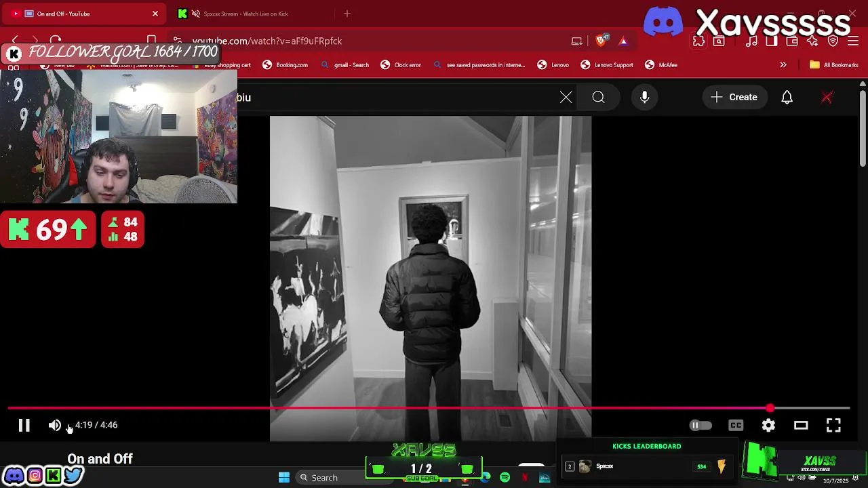Open Netflix from the taskbar
The image size is (868, 488).
(x=525, y=478)
